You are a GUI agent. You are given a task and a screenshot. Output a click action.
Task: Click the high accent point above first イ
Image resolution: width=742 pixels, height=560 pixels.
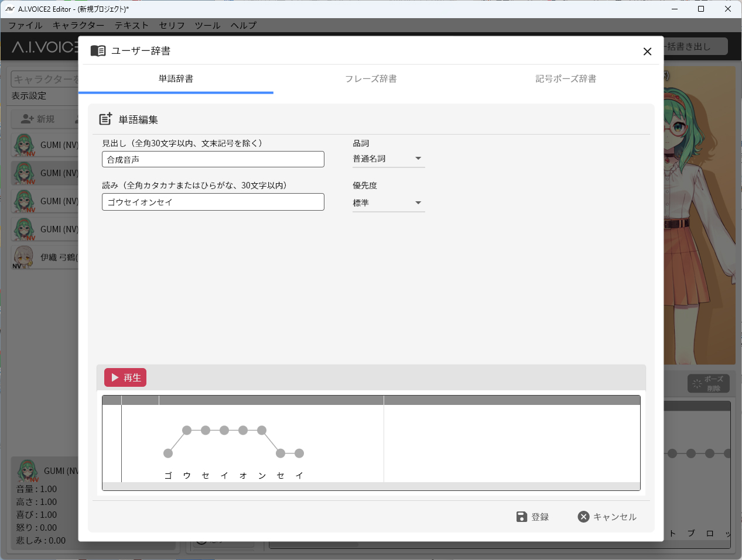pyautogui.click(x=224, y=430)
